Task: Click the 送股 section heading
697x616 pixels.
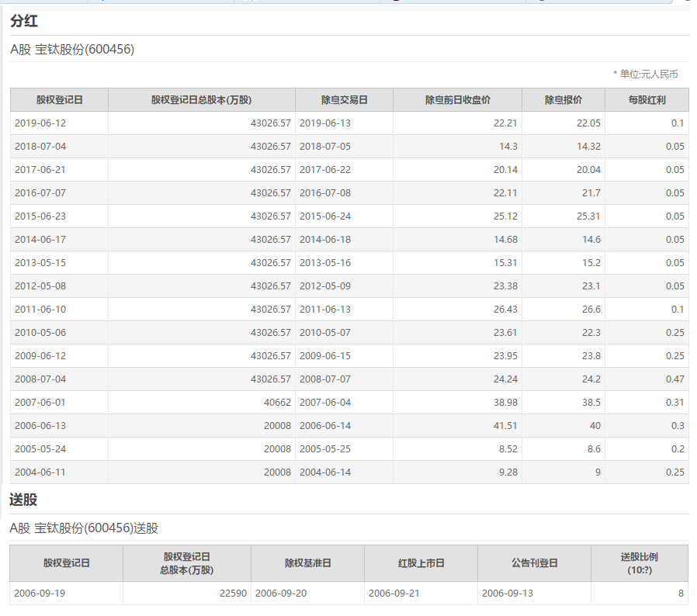Action: pos(23,500)
